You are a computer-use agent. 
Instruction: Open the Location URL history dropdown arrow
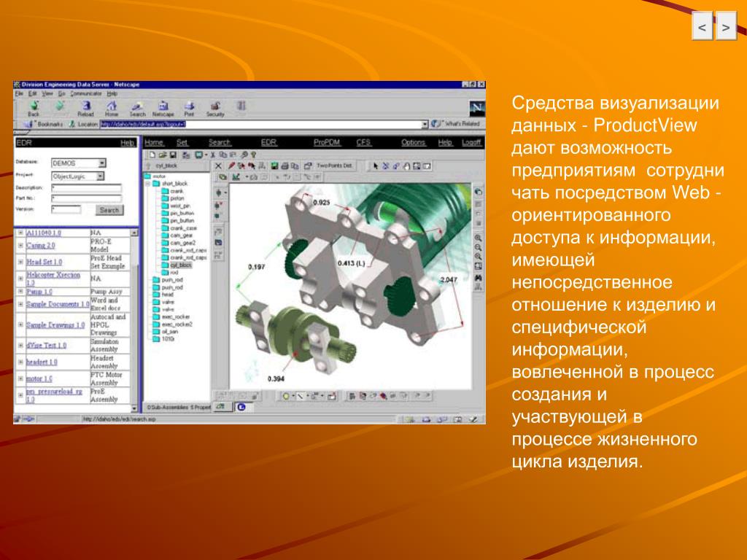425,124
